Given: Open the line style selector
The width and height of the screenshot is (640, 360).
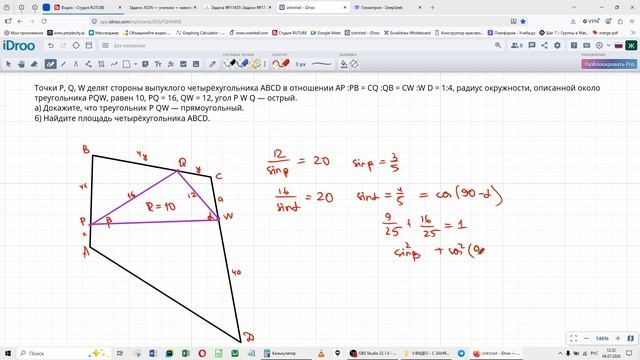Looking at the screenshot, I should (322, 64).
